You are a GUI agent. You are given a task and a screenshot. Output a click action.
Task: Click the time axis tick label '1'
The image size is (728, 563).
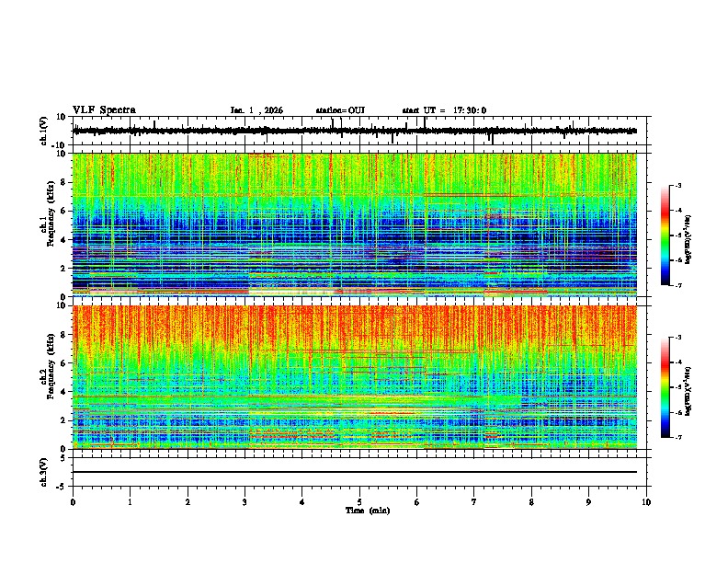130,502
